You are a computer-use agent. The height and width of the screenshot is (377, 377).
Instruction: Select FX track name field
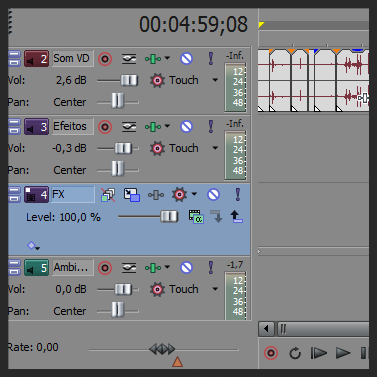click(73, 194)
